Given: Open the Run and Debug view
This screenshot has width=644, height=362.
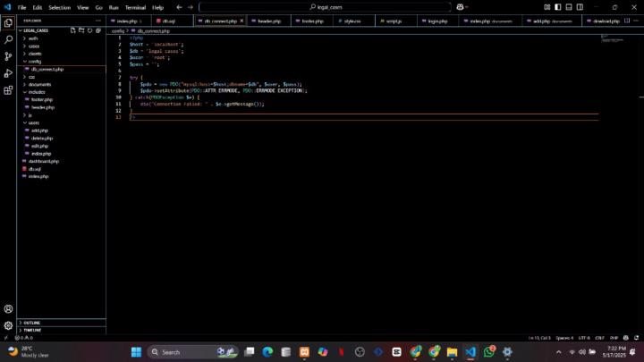Looking at the screenshot, I should coord(9,73).
